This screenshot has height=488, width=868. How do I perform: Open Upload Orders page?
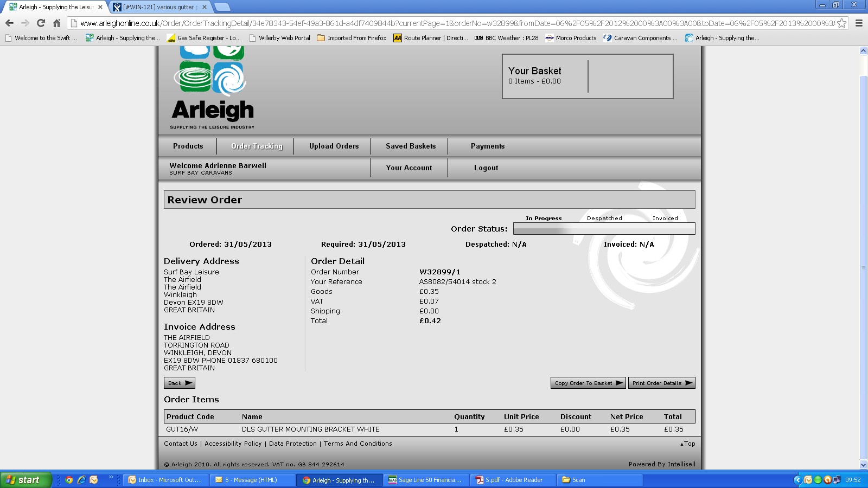334,146
